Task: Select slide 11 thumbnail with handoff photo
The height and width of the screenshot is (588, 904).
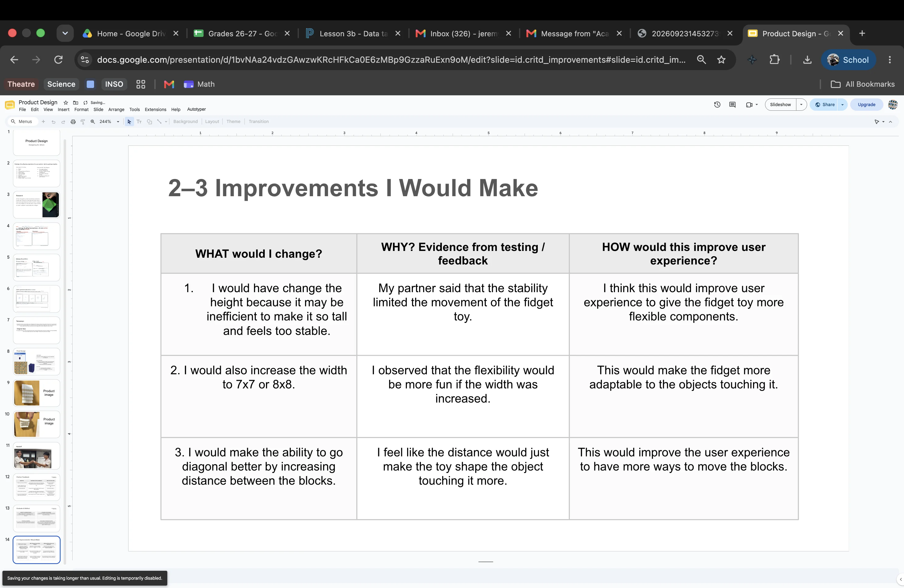Action: (37, 456)
